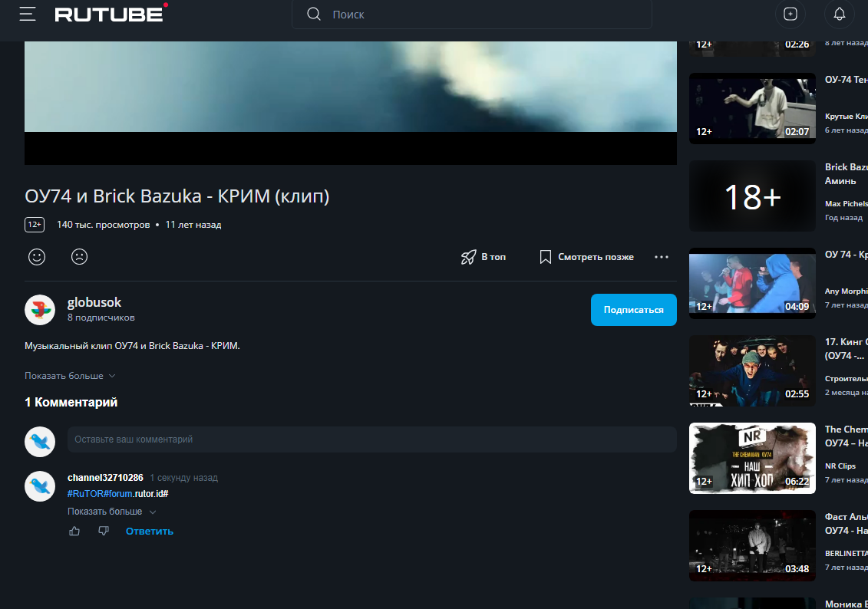Subscribe with the Подписаться button

point(634,310)
